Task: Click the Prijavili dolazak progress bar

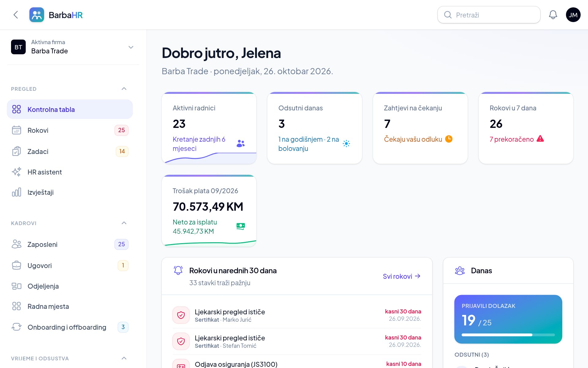Action: 508,335
